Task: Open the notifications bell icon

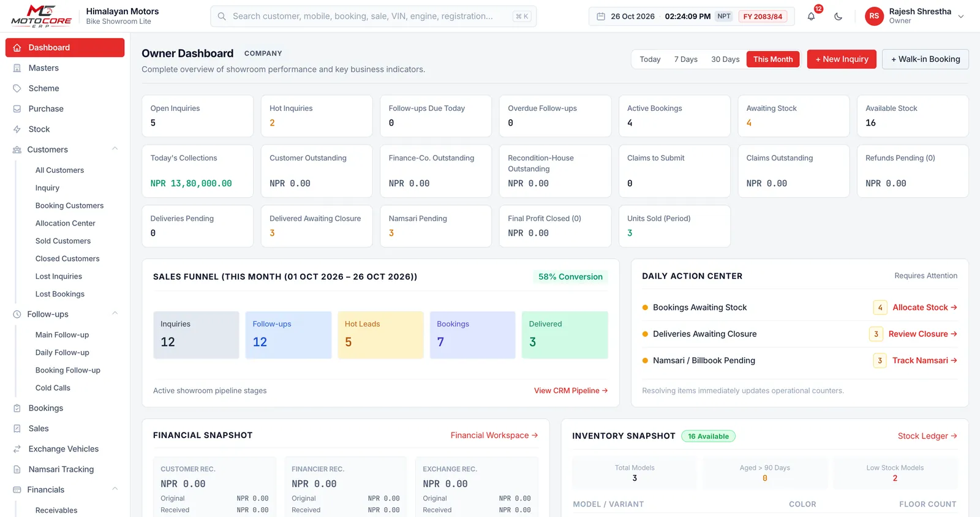Action: click(811, 17)
